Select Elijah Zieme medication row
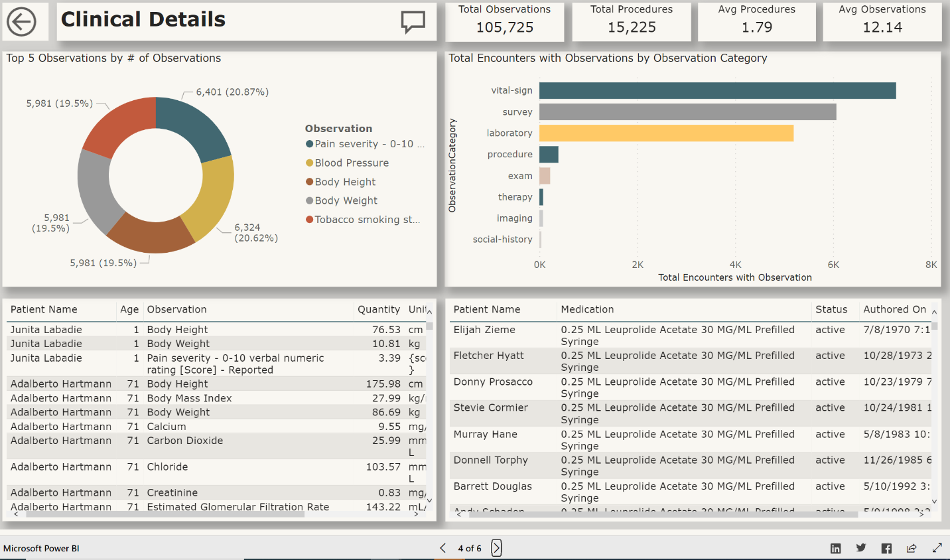The image size is (950, 560). coord(692,335)
